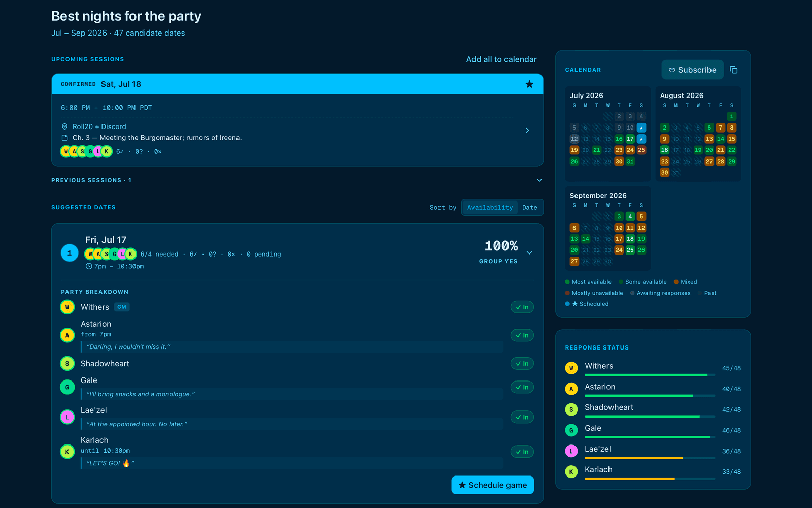
Task: Toggle Lae'zel's In status
Action: point(522,417)
